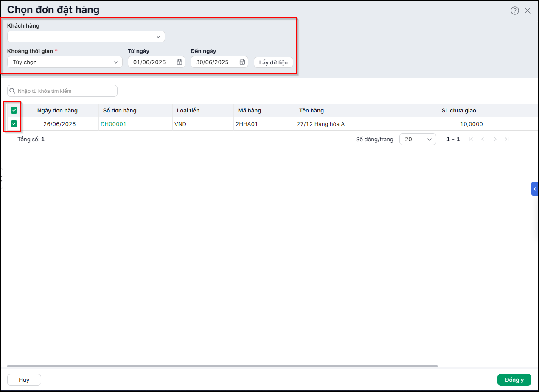Click the SL chưa giao column header
The image size is (539, 392).
pyautogui.click(x=437, y=110)
